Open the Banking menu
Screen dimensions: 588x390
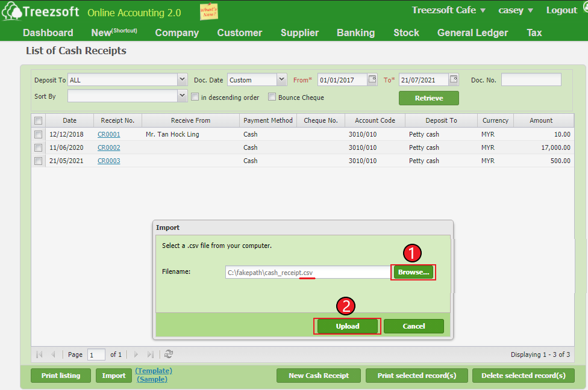[355, 32]
